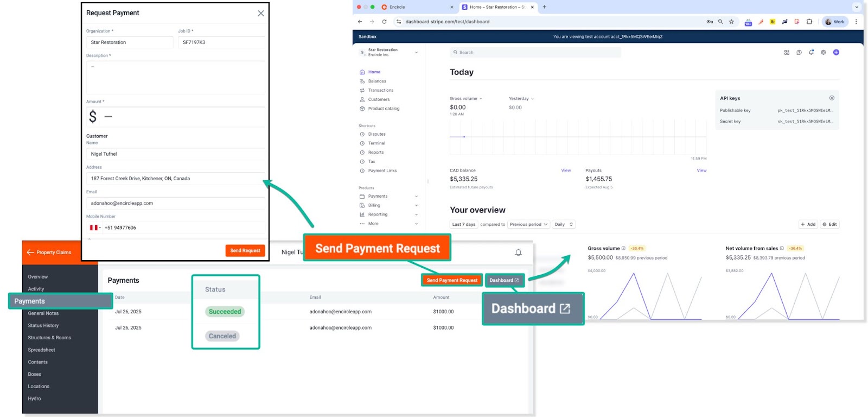
Task: Click the purple plus create icon
Action: click(x=836, y=53)
